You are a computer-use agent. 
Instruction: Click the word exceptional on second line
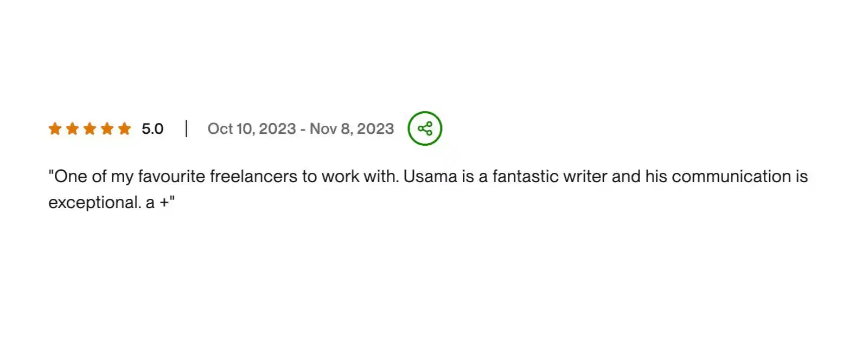point(94,203)
